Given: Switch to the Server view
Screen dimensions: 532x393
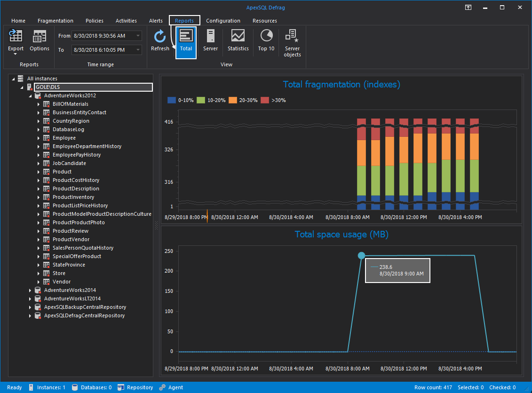Looking at the screenshot, I should 210,41.
